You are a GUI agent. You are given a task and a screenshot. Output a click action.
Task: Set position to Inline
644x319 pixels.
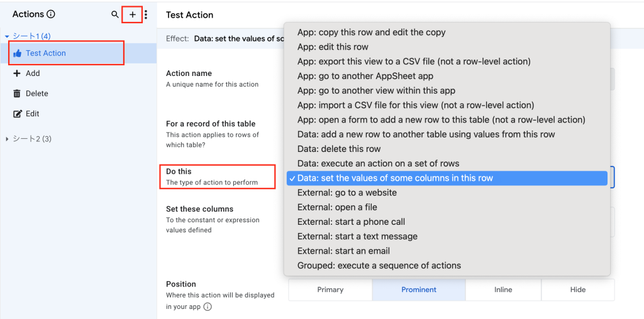tap(503, 289)
